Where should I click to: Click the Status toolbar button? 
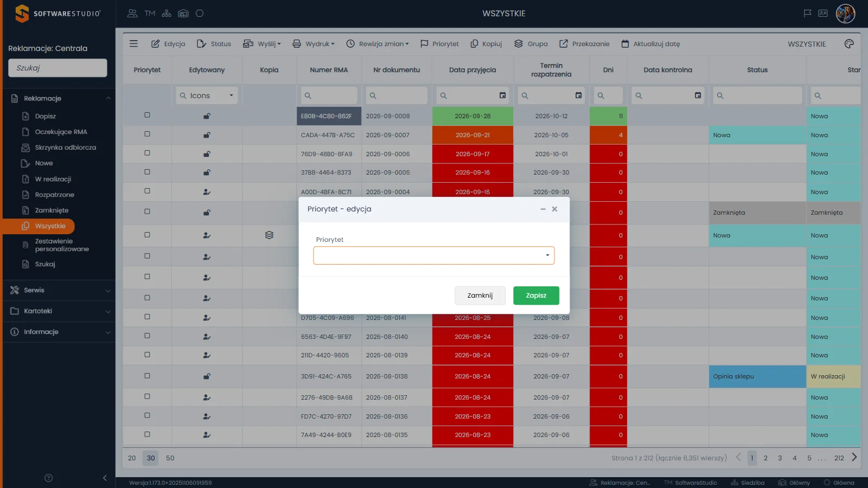click(x=214, y=43)
